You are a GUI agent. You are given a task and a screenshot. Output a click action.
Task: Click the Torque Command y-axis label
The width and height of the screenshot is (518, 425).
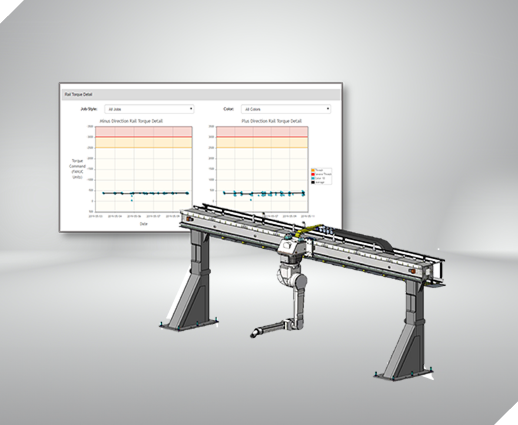coord(77,169)
